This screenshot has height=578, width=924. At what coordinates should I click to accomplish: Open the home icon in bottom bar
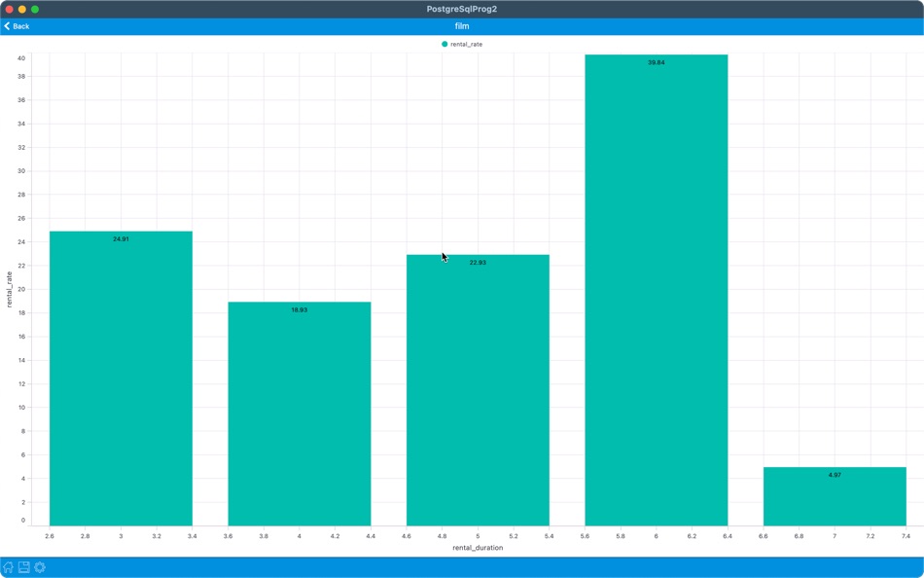tap(8, 567)
